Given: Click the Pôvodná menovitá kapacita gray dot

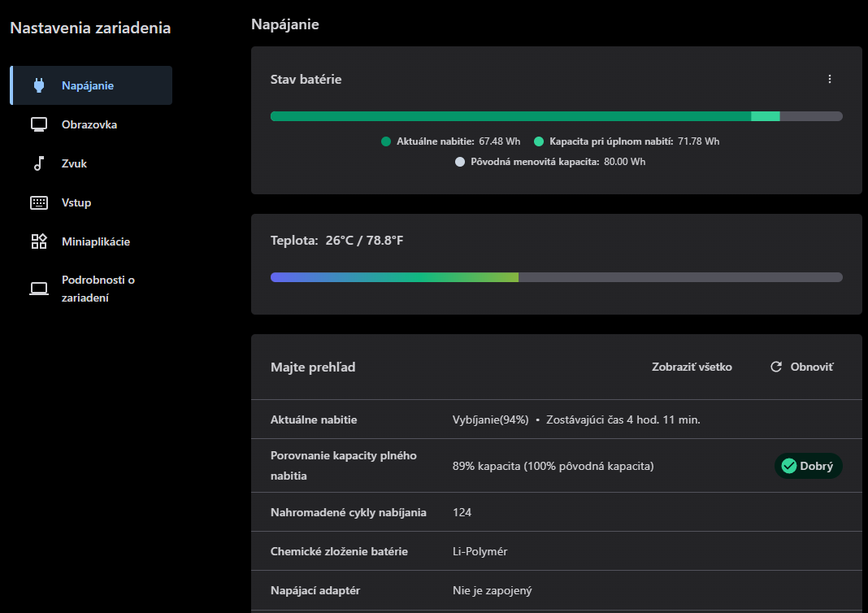Looking at the screenshot, I should [461, 161].
